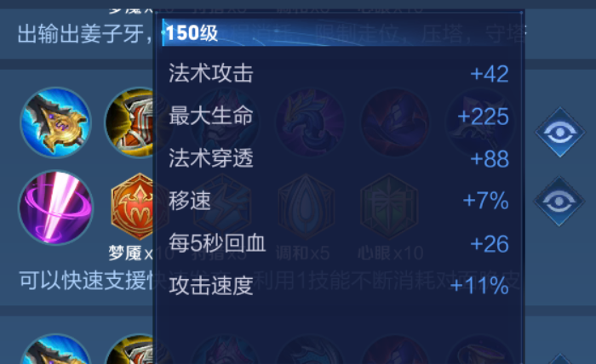Tap the dimmed green 心眼 rune icon
The image size is (596, 364).
point(389,207)
